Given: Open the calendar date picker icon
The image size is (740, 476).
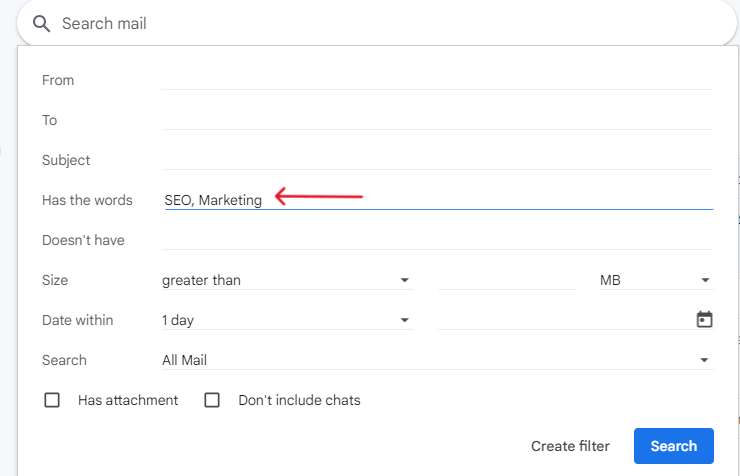Looking at the screenshot, I should (704, 319).
